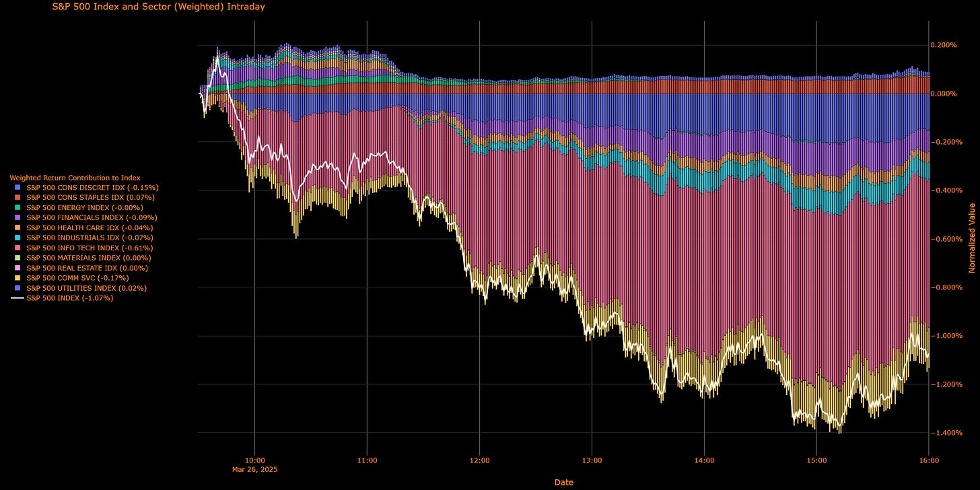980x490 pixels.
Task: Click the Date x-axis title
Action: [563, 482]
